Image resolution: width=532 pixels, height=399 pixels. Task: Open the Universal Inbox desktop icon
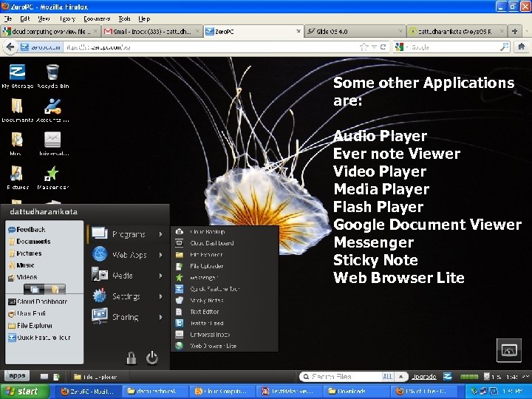[x=52, y=140]
